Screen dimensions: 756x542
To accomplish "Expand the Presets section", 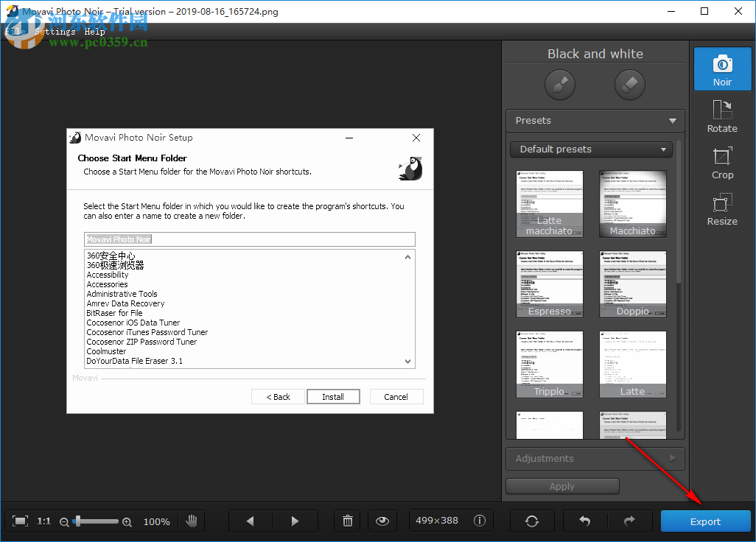I will click(x=595, y=120).
